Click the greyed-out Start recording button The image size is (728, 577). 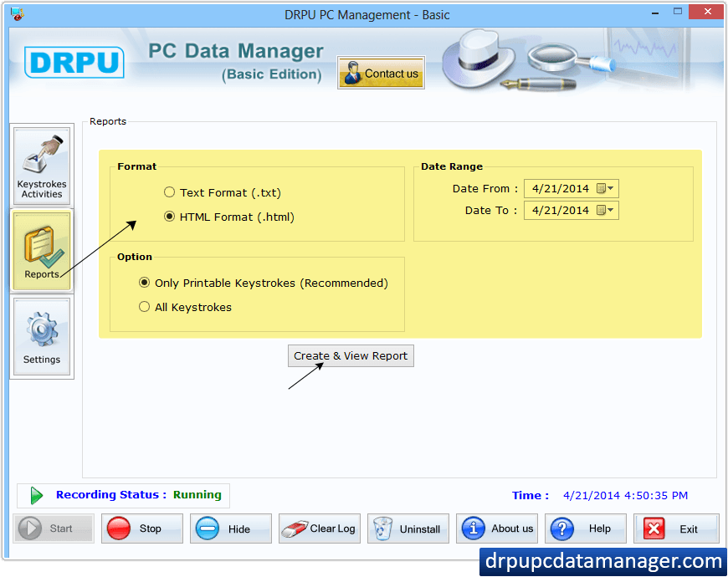(54, 528)
